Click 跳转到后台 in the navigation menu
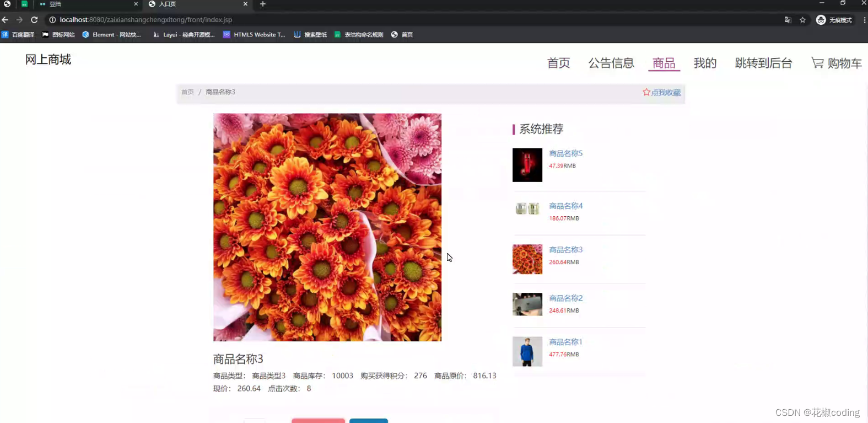 coord(763,63)
